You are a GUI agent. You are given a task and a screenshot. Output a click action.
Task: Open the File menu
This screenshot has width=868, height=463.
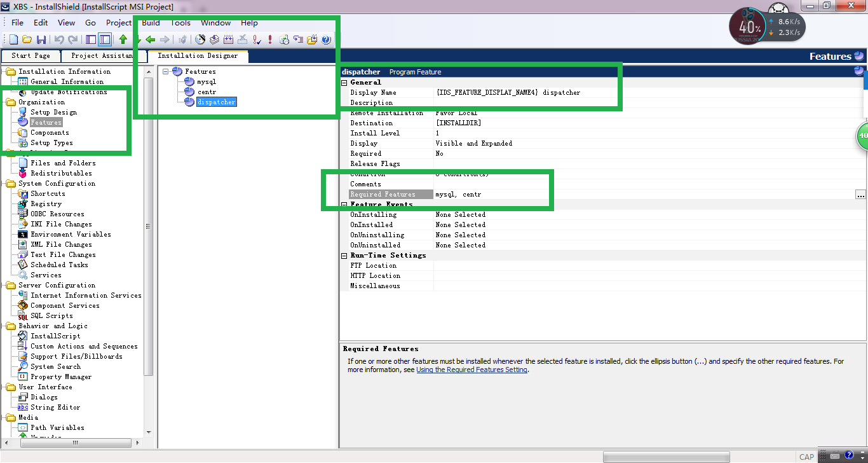(18, 22)
